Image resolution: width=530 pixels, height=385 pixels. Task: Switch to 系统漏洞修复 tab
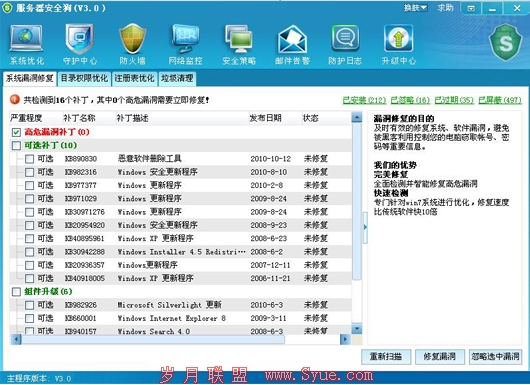tap(30, 78)
